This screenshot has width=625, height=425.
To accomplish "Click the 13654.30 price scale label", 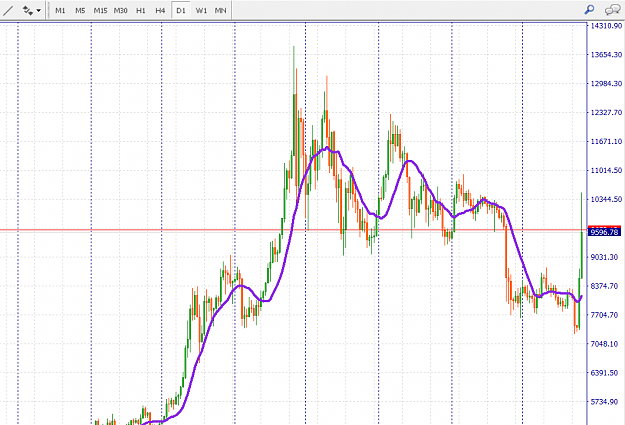I will (606, 55).
